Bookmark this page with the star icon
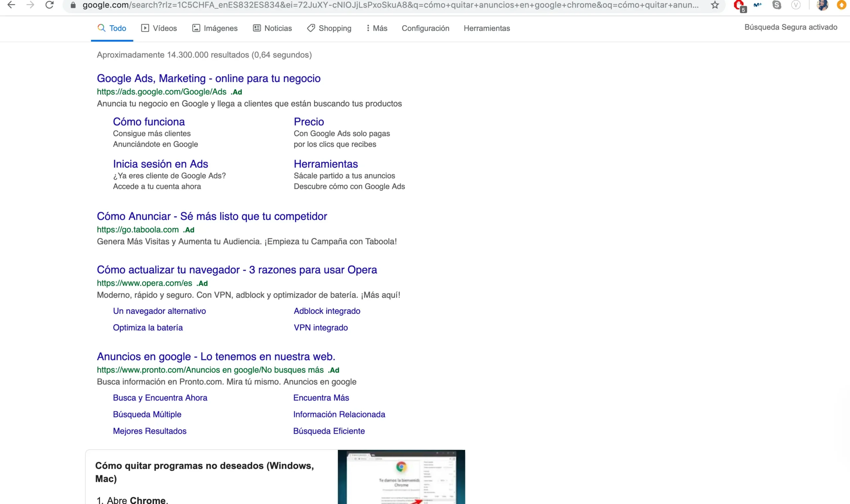 click(715, 5)
